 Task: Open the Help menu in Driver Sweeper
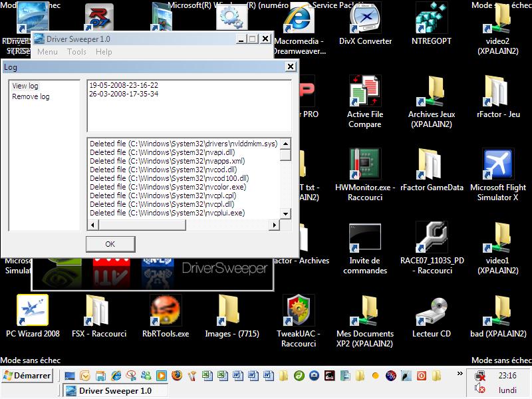coord(104,52)
